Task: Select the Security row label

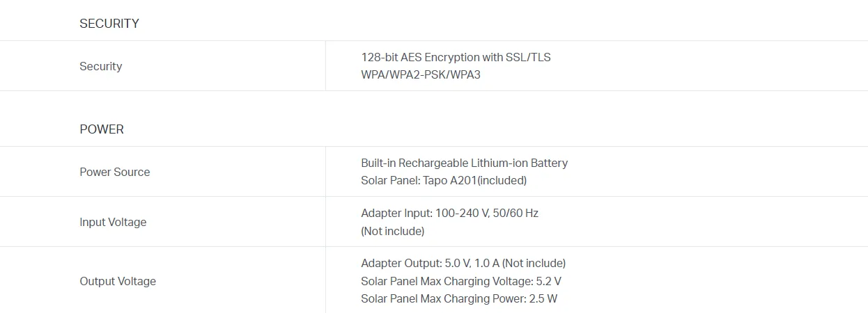Action: pos(101,66)
